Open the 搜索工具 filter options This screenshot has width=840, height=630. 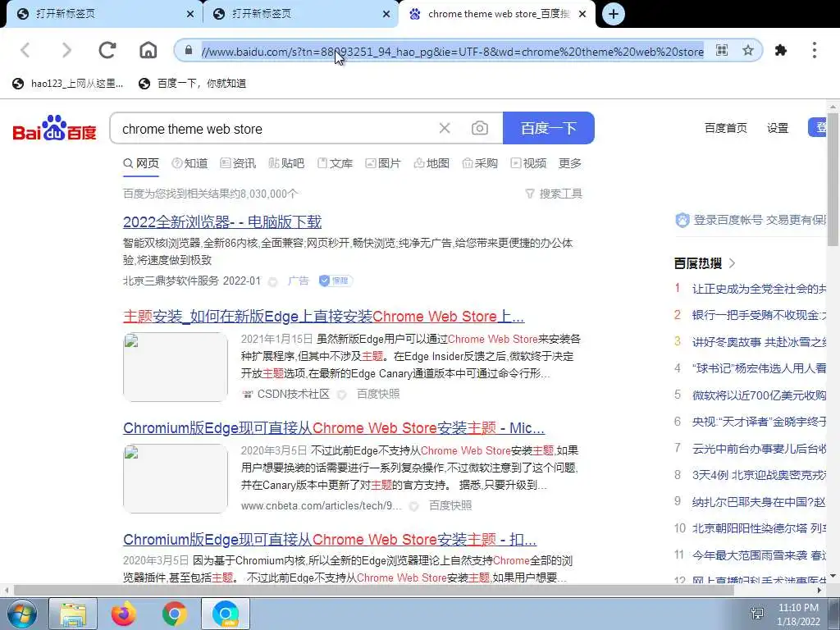[x=554, y=194]
